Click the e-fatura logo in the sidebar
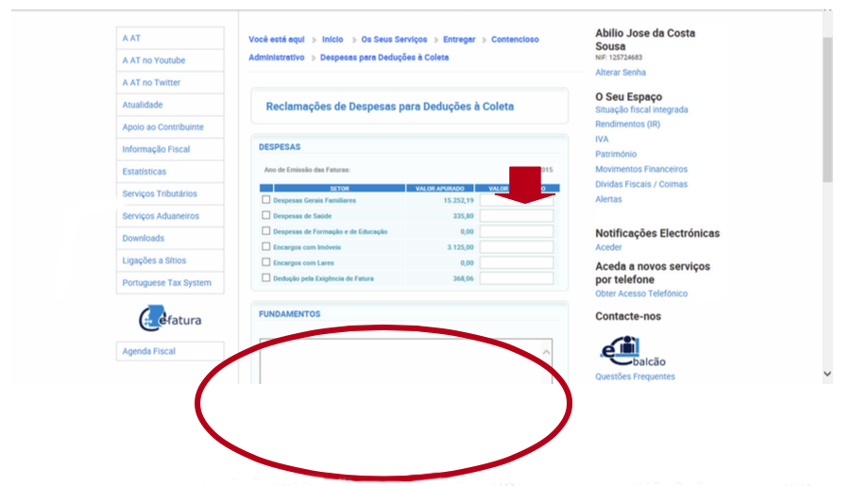 (170, 318)
